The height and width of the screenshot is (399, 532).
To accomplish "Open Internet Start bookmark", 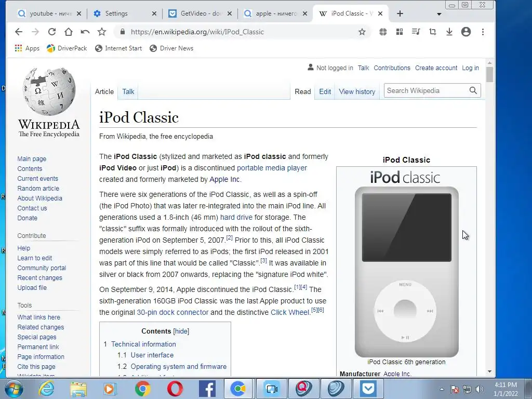I will [118, 48].
